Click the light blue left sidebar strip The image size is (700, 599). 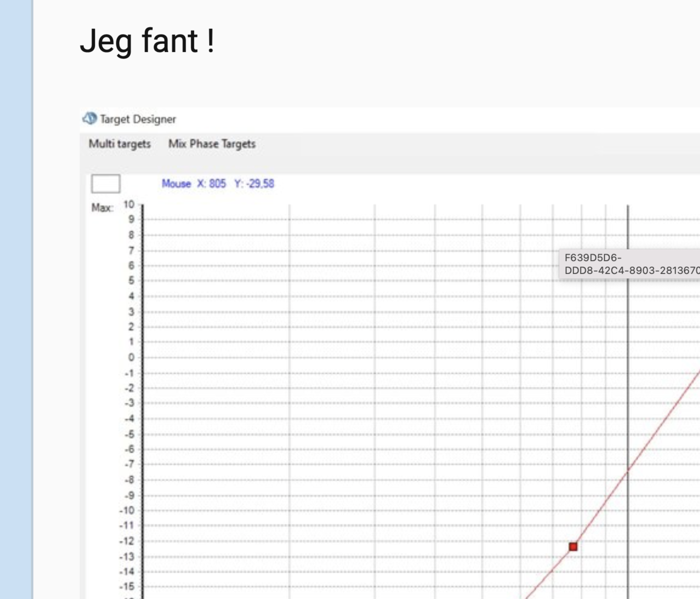(x=16, y=299)
